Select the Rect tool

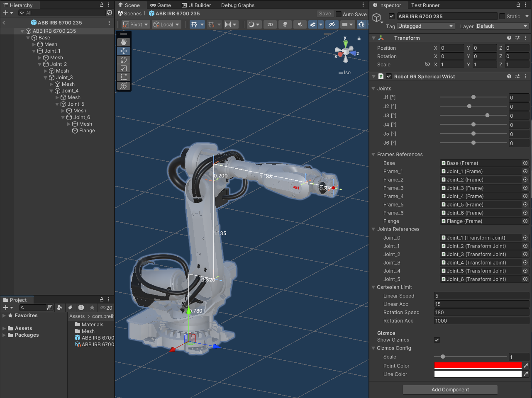click(x=124, y=77)
